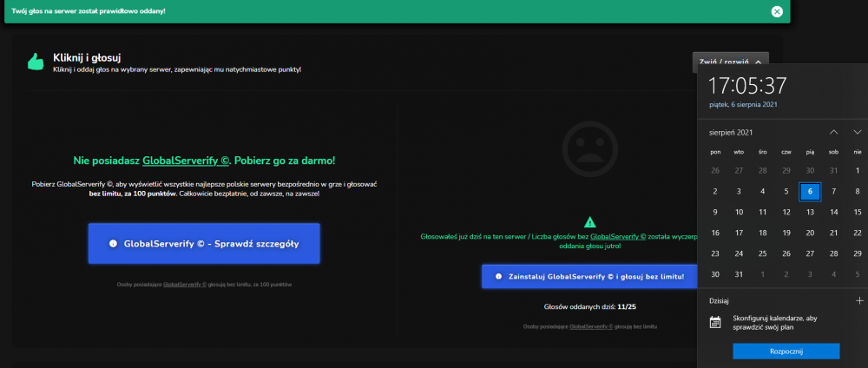Select day 8 in the calendar
Viewport: 868px width, 368px height.
(x=858, y=192)
